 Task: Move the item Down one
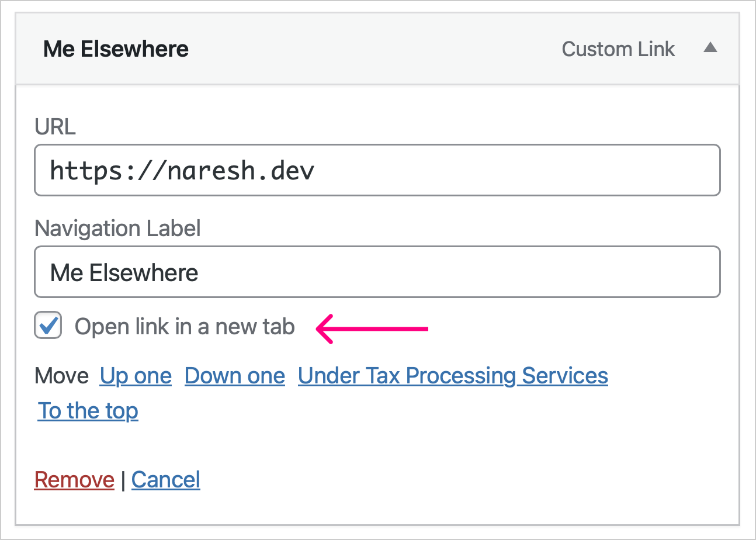coord(235,376)
